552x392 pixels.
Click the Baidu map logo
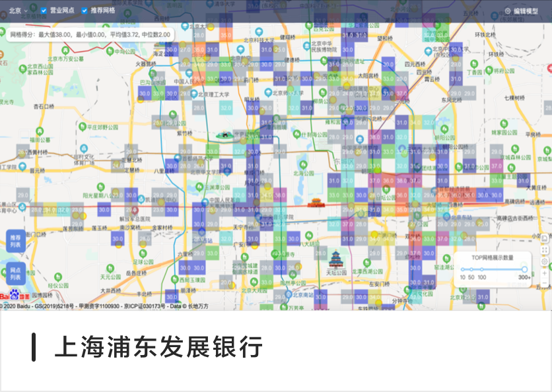coord(15,295)
